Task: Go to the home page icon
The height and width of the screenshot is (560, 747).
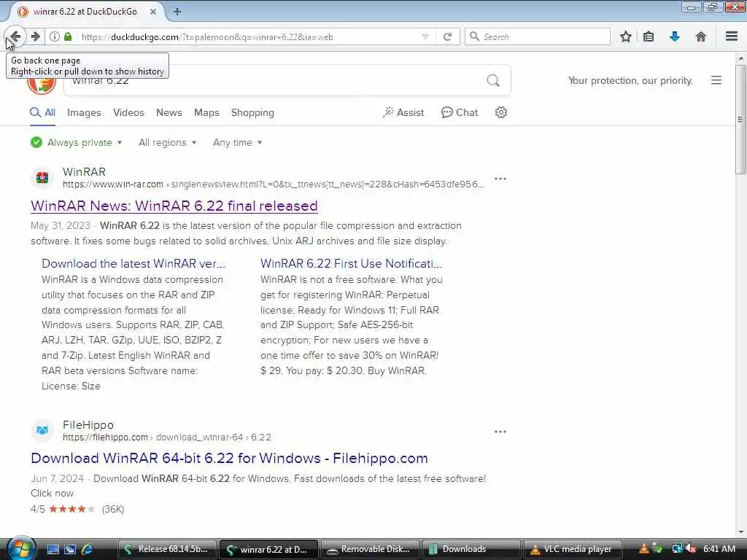Action: [700, 36]
